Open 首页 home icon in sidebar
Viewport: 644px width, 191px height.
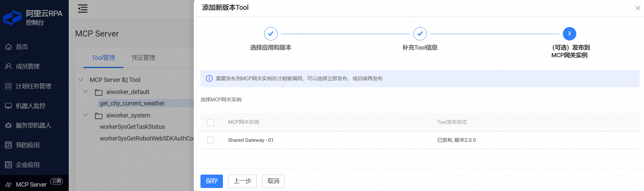point(8,47)
